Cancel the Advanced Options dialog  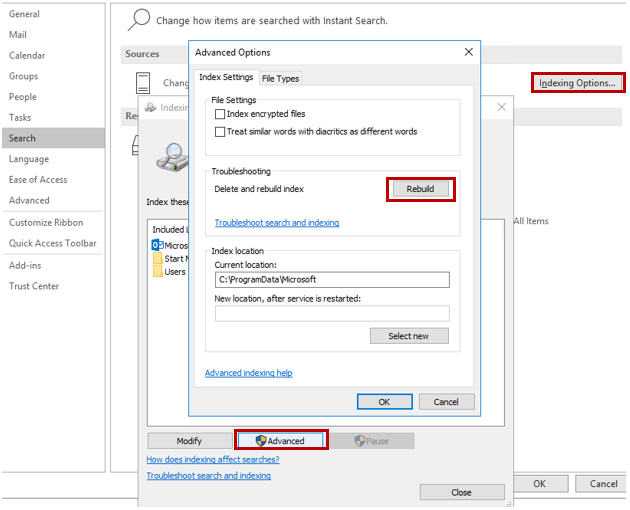coord(446,402)
